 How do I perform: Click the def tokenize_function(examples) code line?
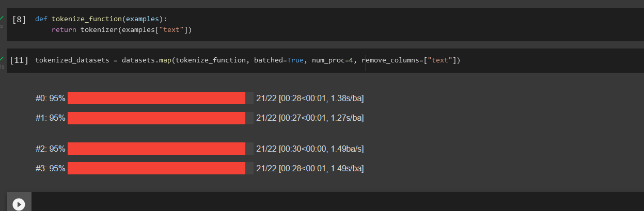click(101, 19)
